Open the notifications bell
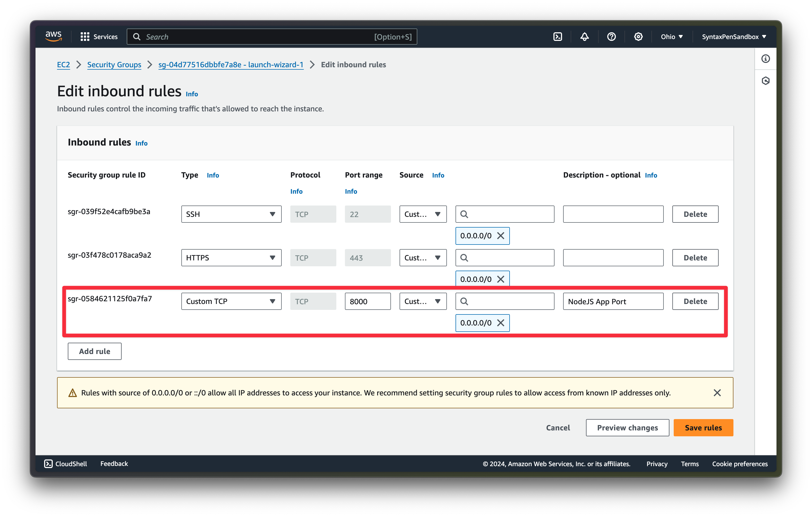 pyautogui.click(x=584, y=36)
